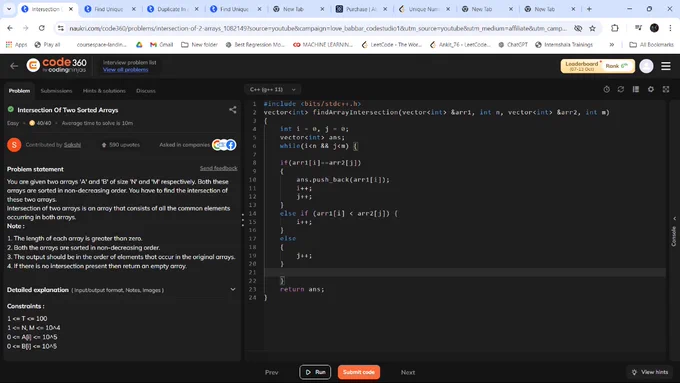Click the layout columns icon in editor toolbar
The image size is (680, 383).
[x=636, y=89]
